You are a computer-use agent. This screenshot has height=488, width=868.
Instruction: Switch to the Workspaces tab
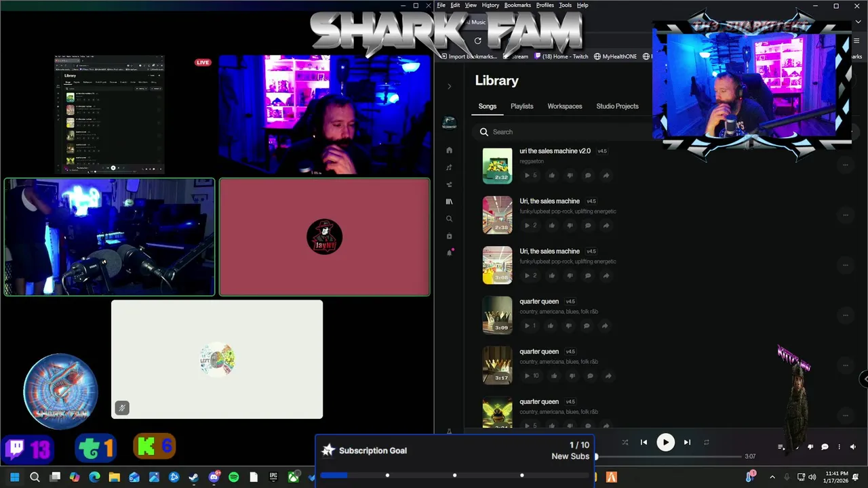click(565, 106)
